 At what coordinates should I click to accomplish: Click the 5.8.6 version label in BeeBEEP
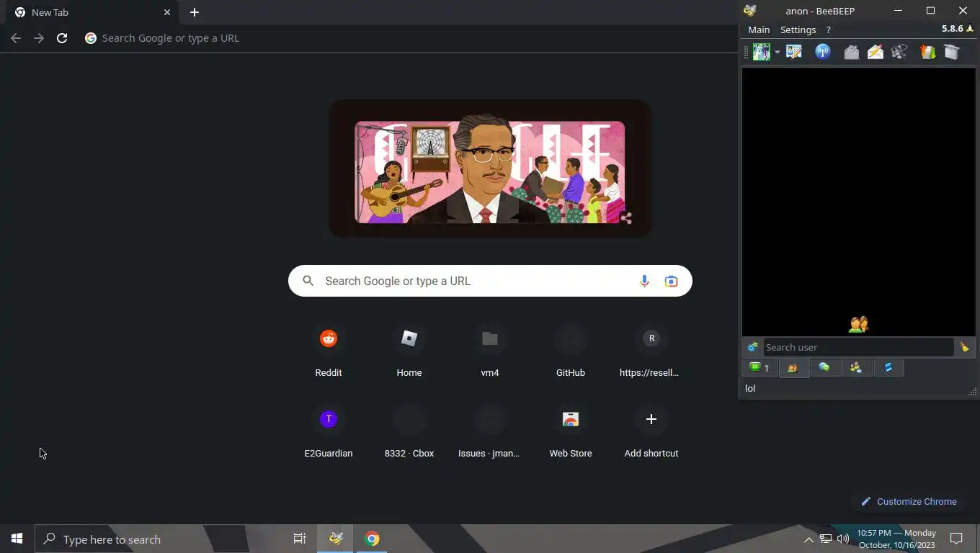pos(952,29)
